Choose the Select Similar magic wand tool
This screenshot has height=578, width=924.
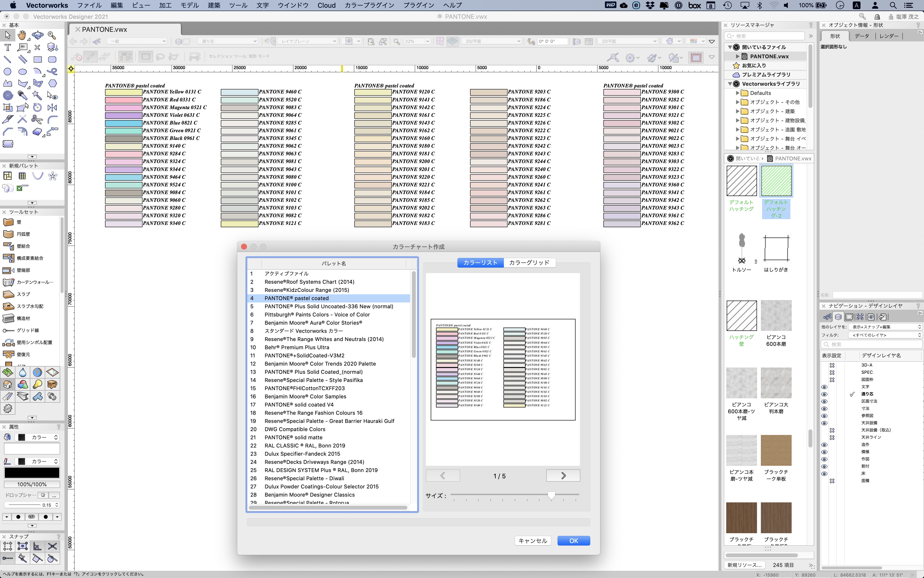[38, 96]
